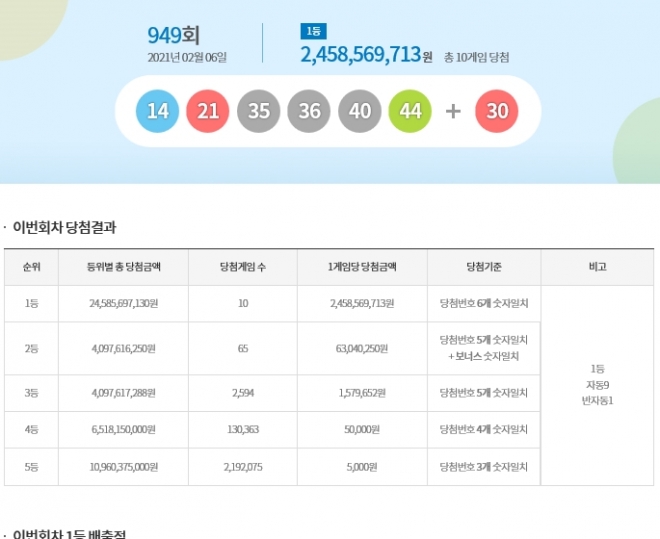
Task: Select the gray number 36 ball
Action: pos(309,111)
